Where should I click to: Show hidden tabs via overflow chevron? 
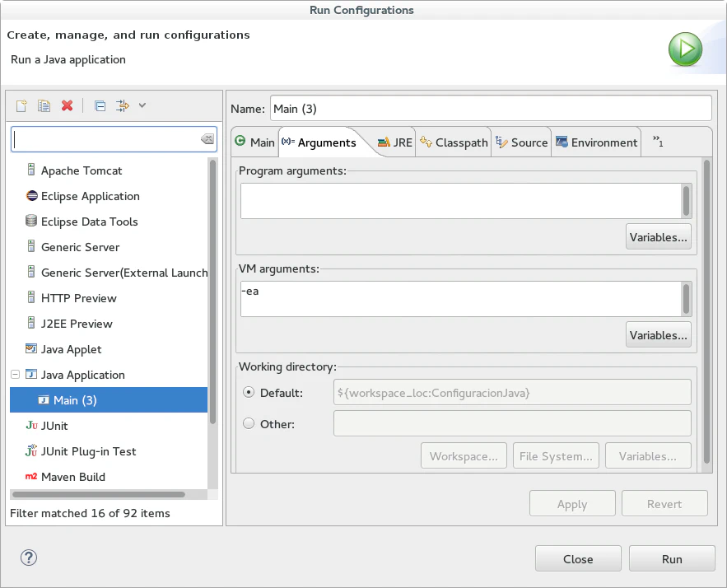point(658,142)
